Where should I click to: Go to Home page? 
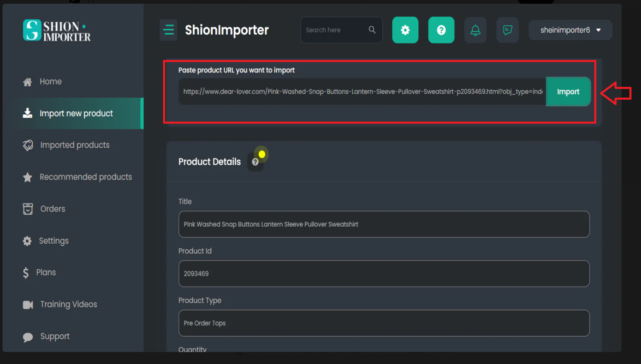[50, 81]
